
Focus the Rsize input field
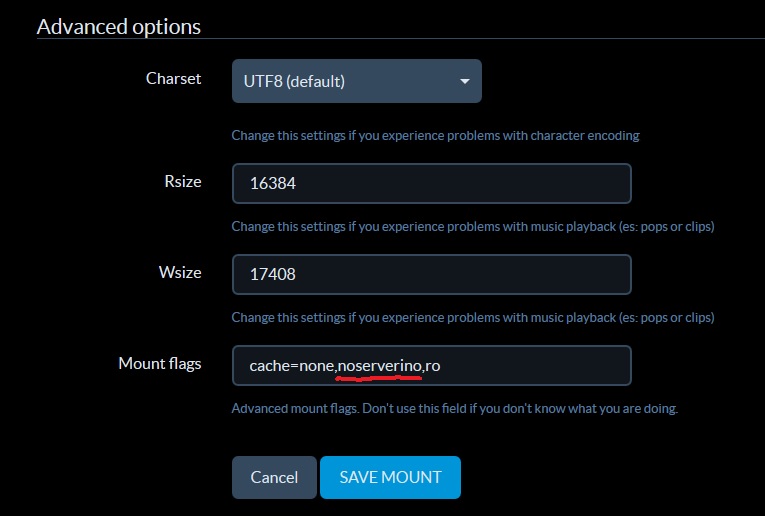(432, 183)
